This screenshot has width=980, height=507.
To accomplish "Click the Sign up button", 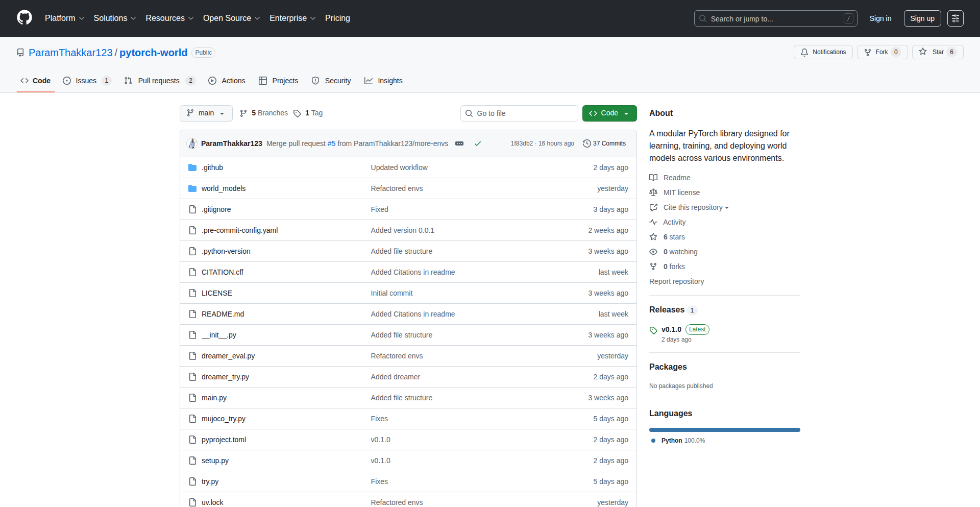I will (x=922, y=18).
